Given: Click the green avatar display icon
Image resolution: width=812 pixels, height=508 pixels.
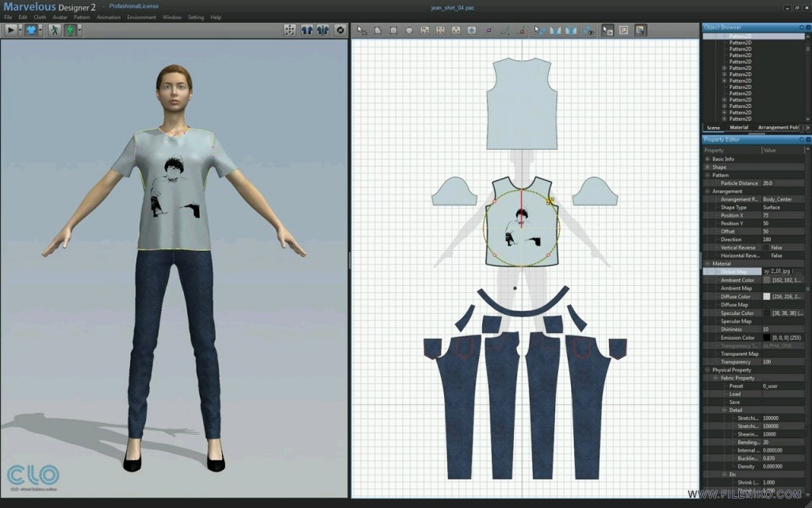Looking at the screenshot, I should click(x=71, y=30).
